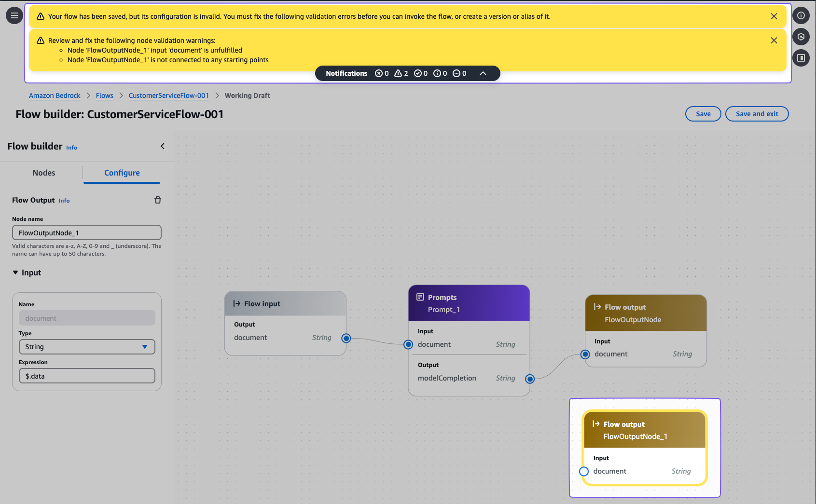Click the modelCompletion output label
Viewport: 816px width, 504px height.
[447, 378]
